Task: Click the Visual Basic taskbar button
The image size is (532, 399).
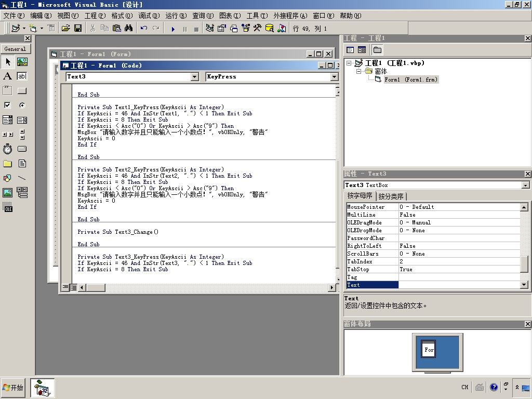Action: click(x=42, y=388)
